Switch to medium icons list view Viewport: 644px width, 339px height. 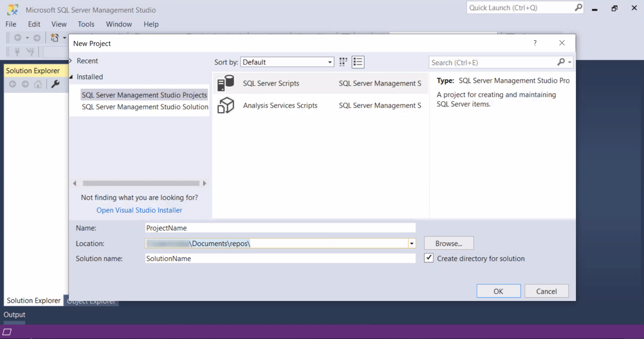358,62
